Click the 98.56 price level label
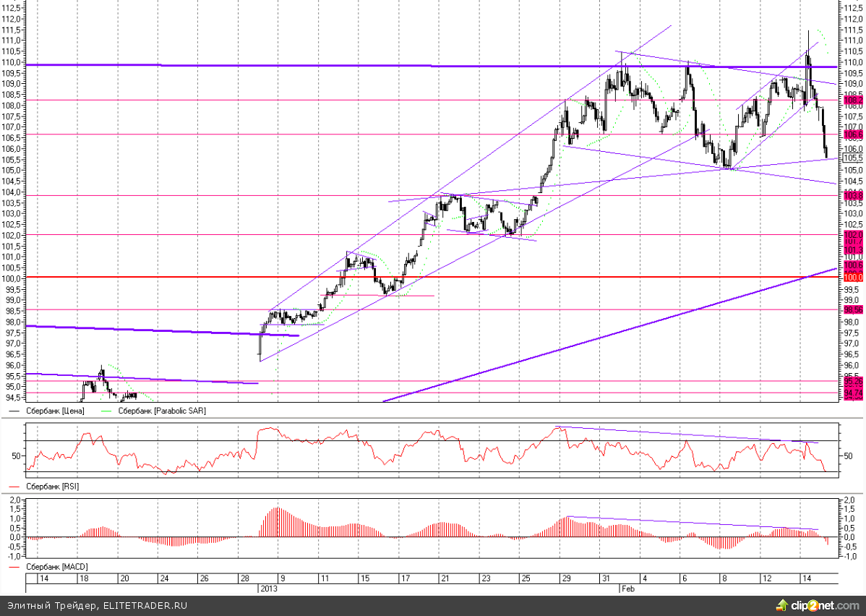 (x=854, y=309)
